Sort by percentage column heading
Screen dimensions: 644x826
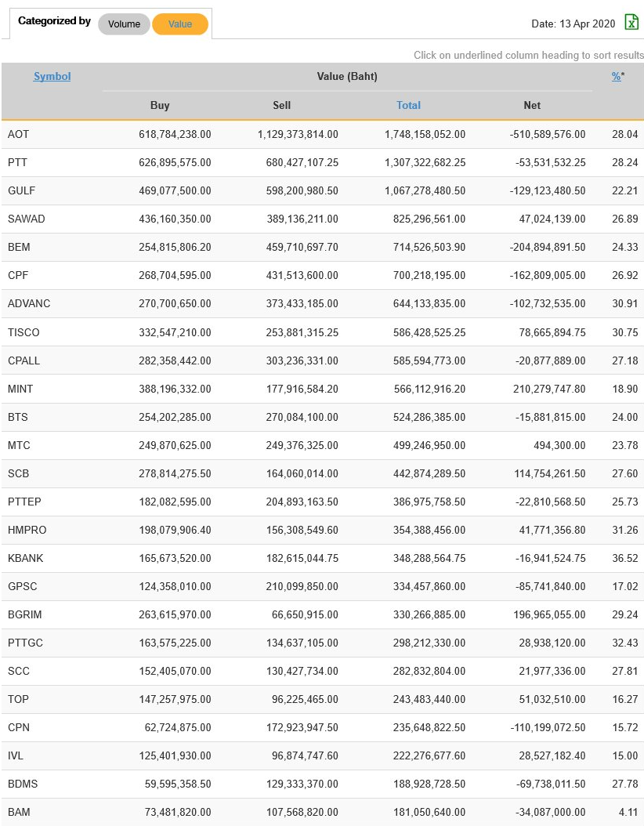[x=617, y=76]
